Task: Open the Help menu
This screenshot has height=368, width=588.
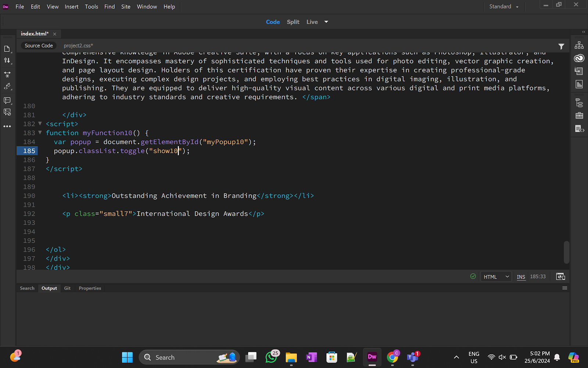Action: [x=169, y=7]
